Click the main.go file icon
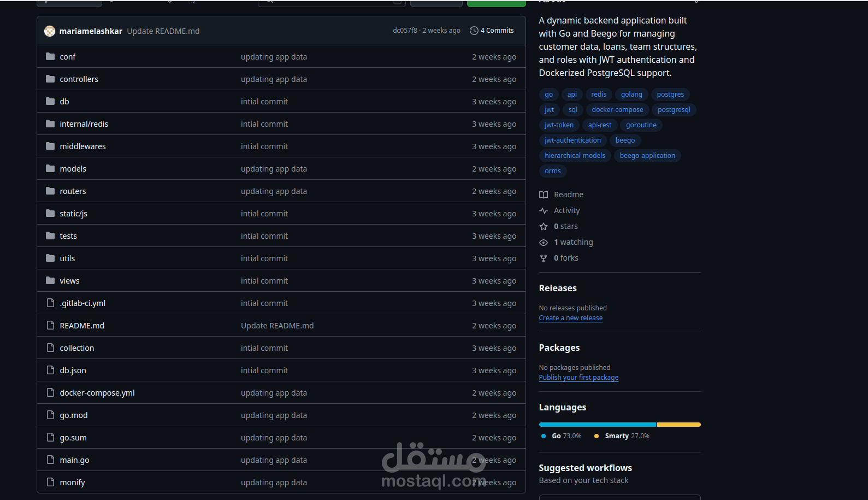The image size is (868, 500). pyautogui.click(x=50, y=460)
